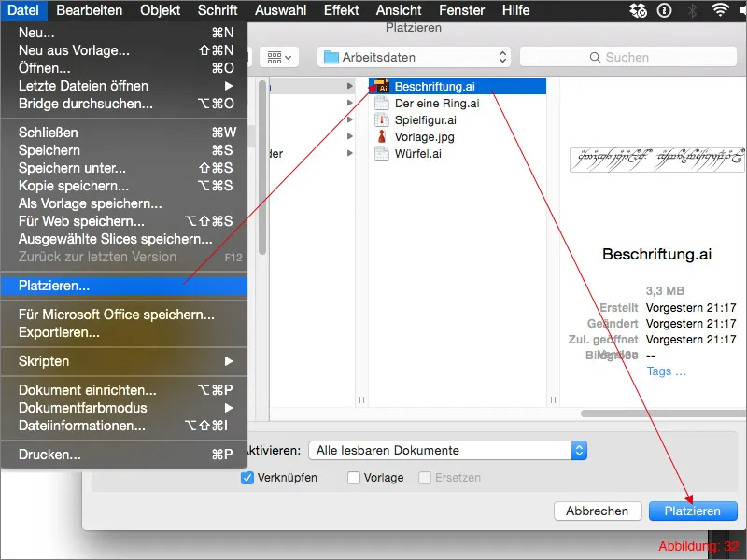
Task: Open the Datei menu
Action: click(x=23, y=10)
